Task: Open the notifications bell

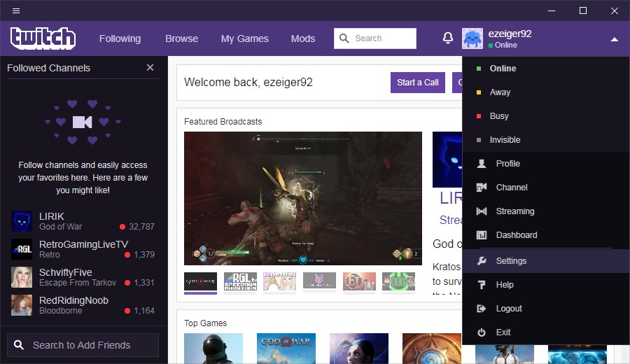Action: [448, 38]
